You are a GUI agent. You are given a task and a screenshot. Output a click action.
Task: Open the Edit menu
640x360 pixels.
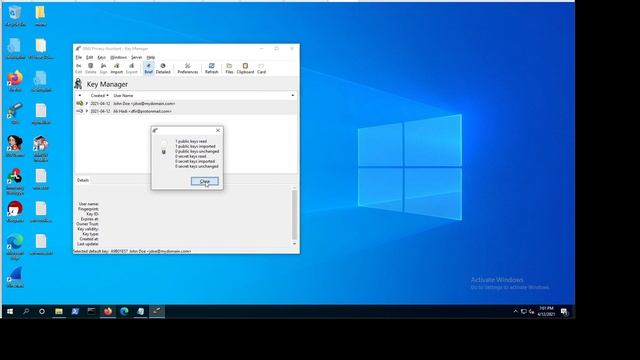point(89,58)
